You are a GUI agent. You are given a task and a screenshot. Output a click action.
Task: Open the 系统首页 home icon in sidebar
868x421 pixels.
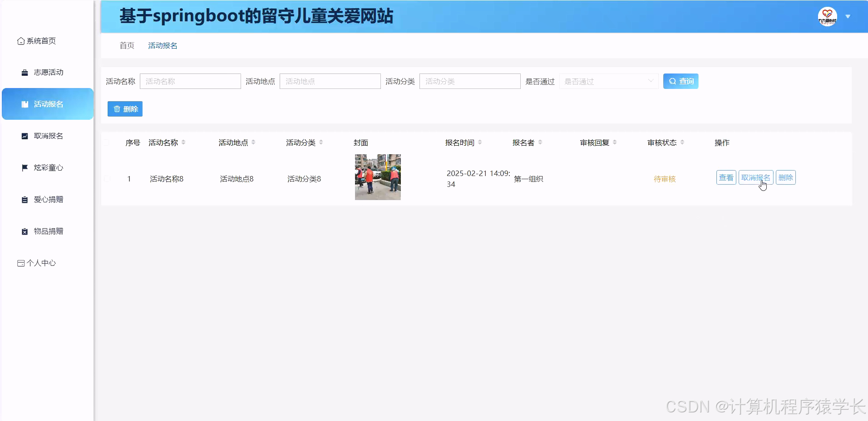point(20,41)
